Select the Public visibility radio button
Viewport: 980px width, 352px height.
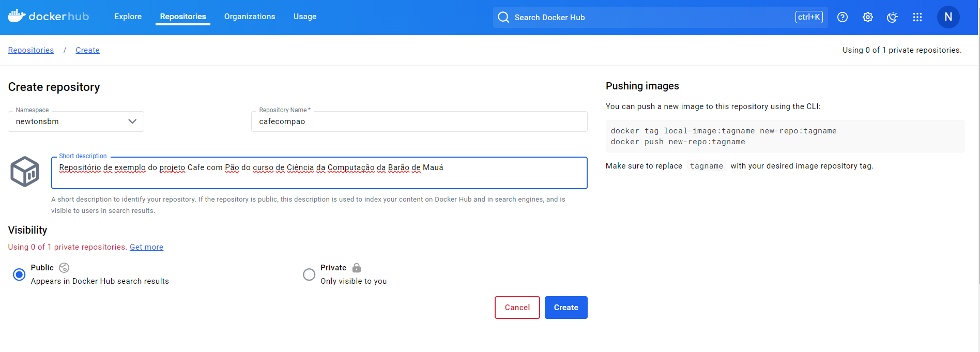(x=19, y=274)
